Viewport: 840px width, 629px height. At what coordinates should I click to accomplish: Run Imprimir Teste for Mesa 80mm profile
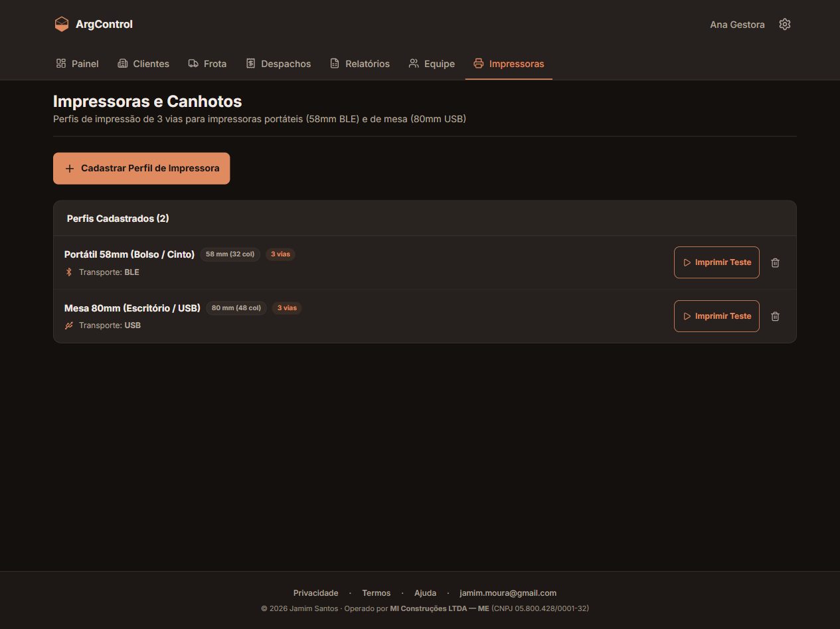(x=716, y=316)
